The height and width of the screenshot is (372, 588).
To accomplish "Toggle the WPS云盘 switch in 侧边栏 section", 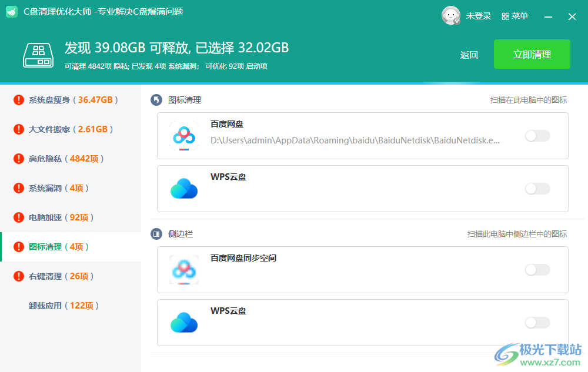I will (537, 323).
